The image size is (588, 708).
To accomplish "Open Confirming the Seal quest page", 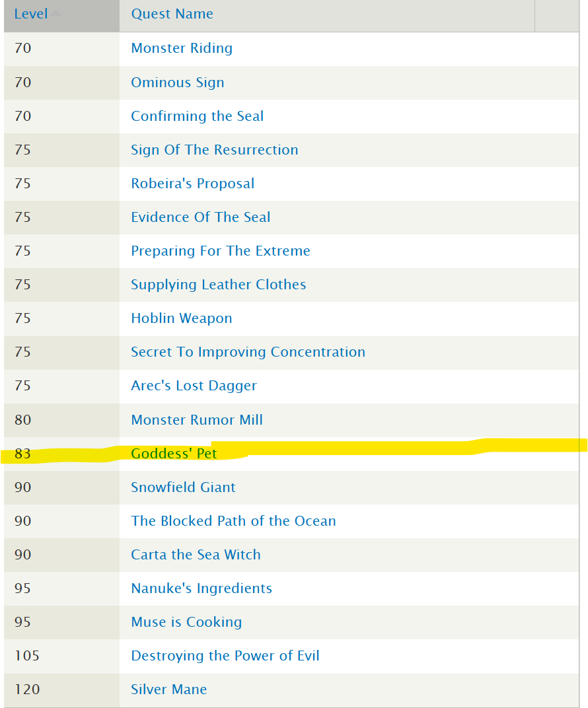I will [197, 116].
